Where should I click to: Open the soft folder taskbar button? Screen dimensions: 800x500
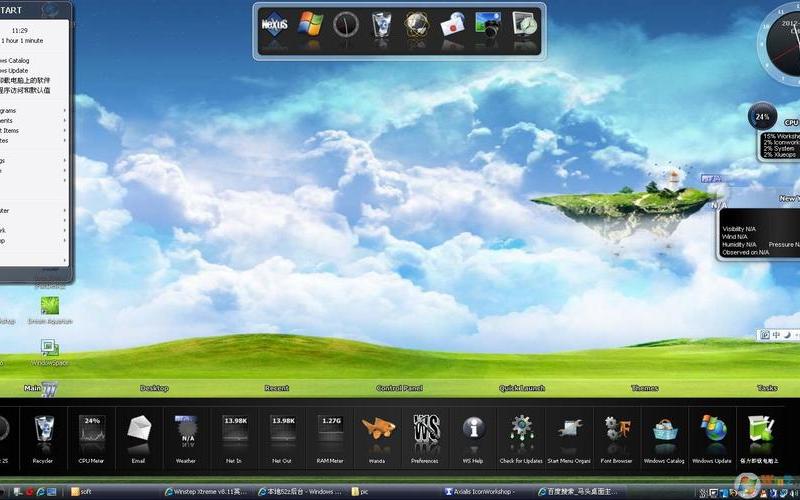113,492
